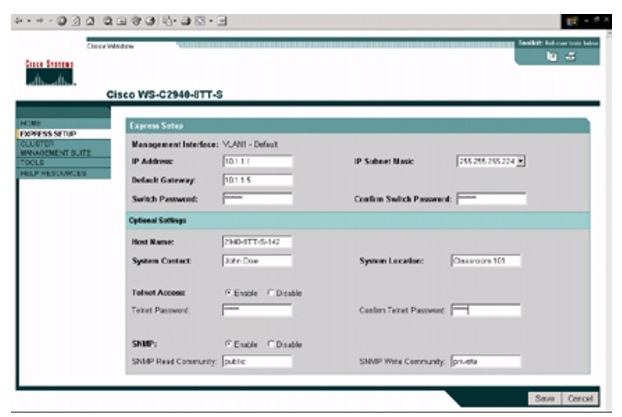Click the IP Address input field

pyautogui.click(x=257, y=161)
